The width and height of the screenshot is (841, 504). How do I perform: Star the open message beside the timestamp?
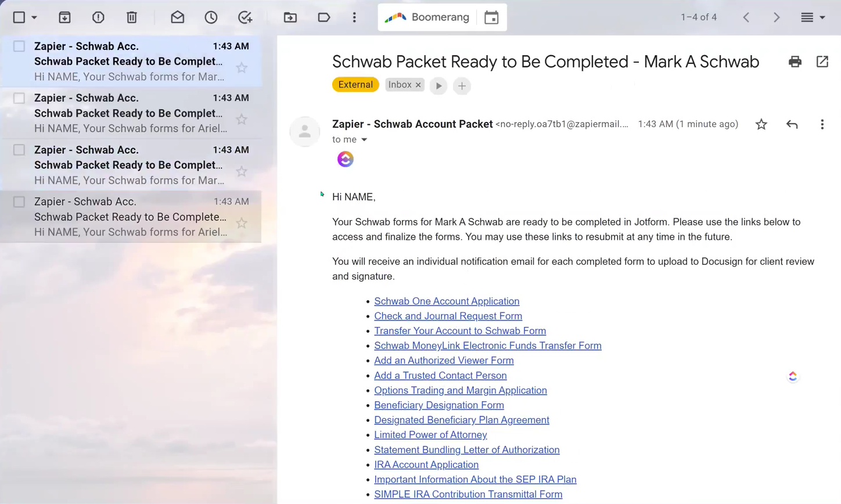761,124
